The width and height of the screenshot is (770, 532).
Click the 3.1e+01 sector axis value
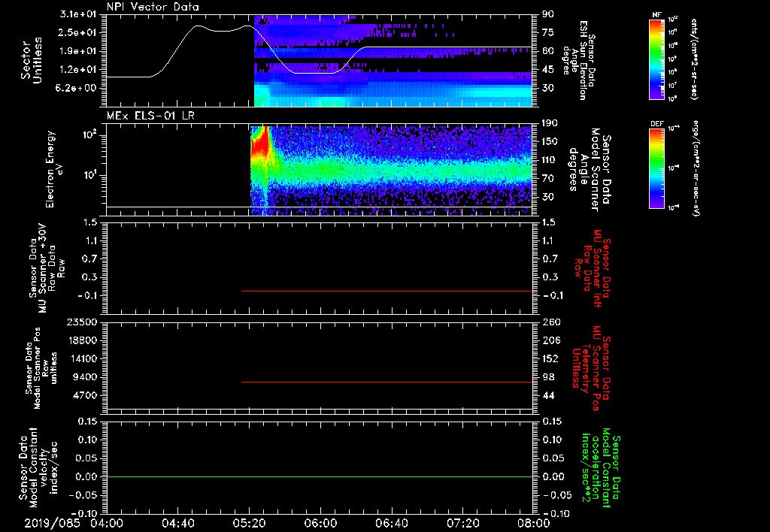point(78,14)
